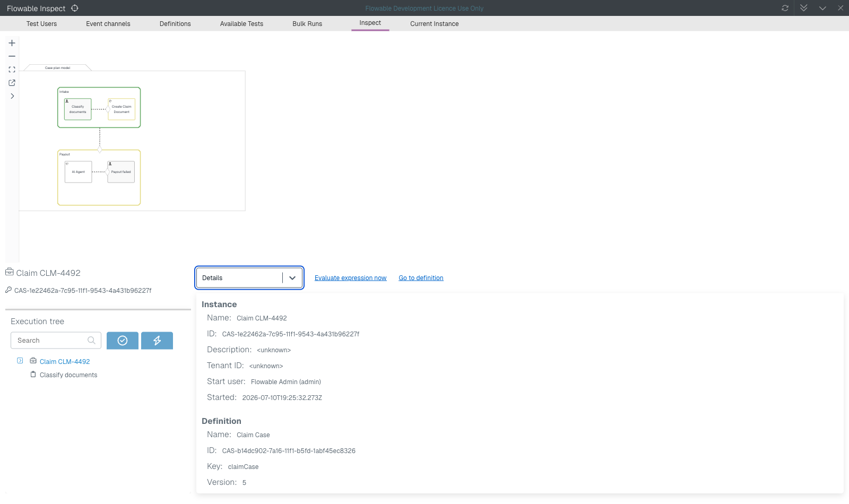Select the Payout failed task node
849x504 pixels.
(x=121, y=172)
